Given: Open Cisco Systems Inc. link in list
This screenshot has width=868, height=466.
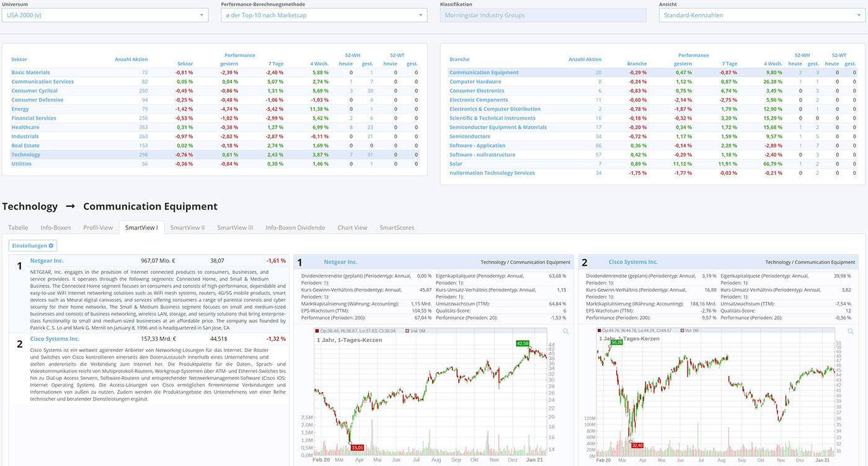Looking at the screenshot, I should click(55, 339).
